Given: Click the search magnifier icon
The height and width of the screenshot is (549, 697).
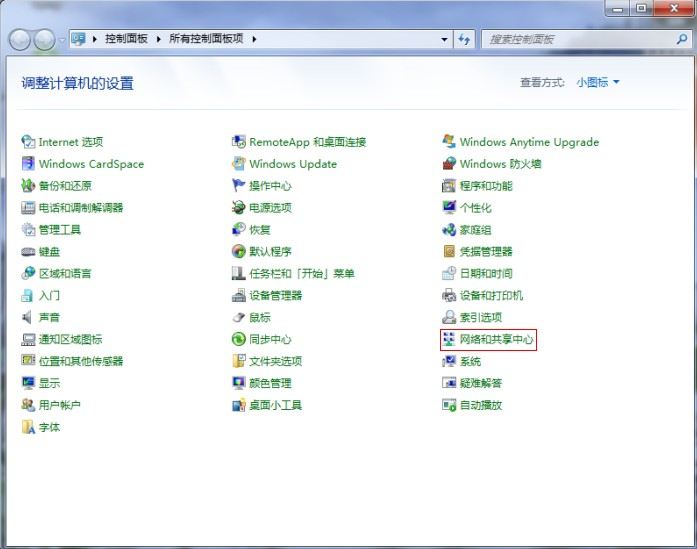Looking at the screenshot, I should tap(682, 40).
